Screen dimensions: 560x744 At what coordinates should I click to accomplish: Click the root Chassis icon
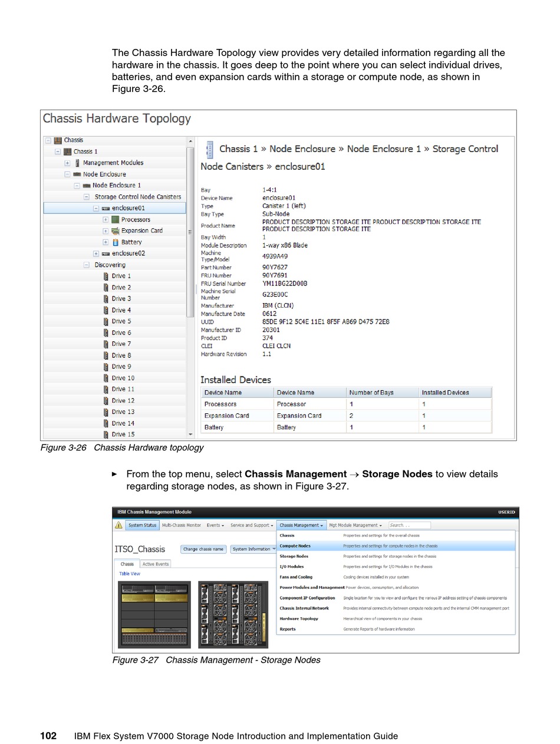58,140
